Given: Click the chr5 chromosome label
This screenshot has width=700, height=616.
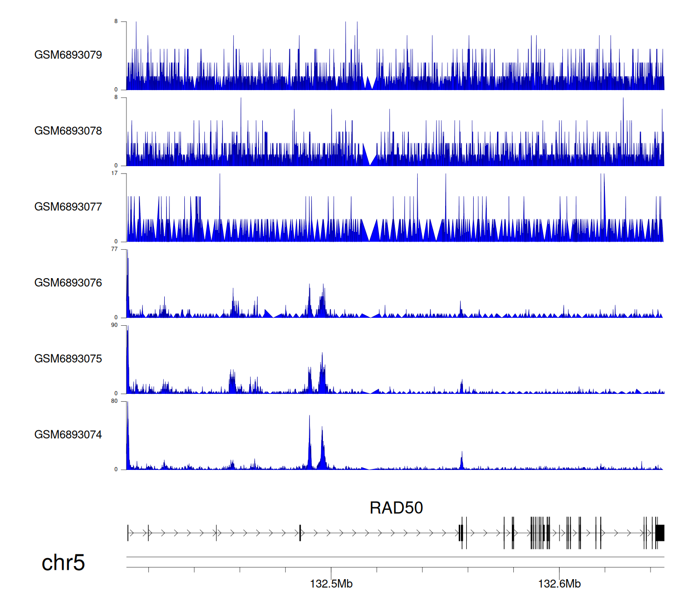Looking at the screenshot, I should pyautogui.click(x=63, y=563).
